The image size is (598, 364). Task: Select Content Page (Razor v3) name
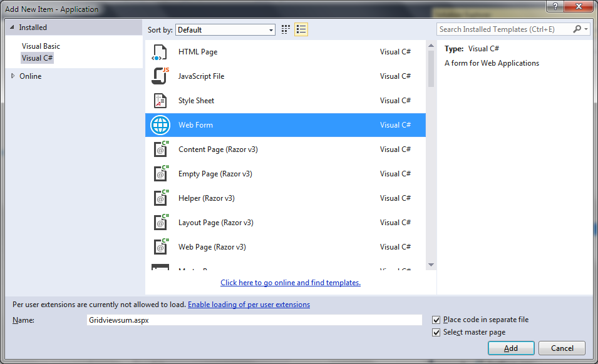tap(218, 149)
